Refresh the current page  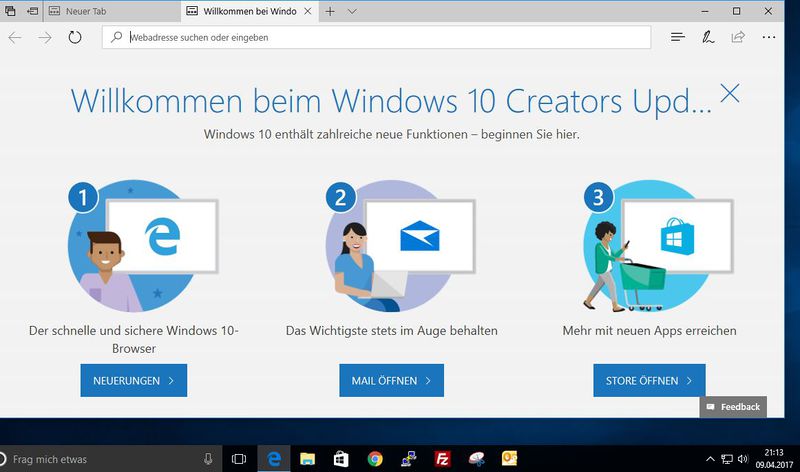click(x=75, y=37)
